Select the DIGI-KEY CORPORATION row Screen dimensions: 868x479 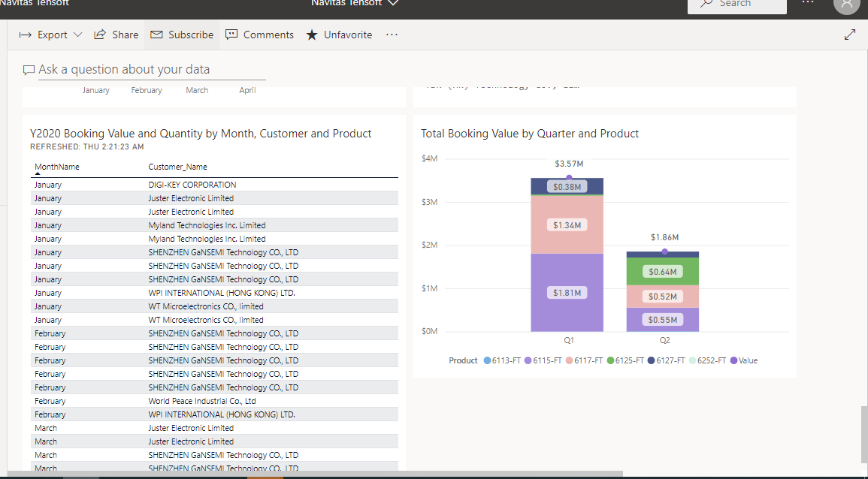click(214, 185)
